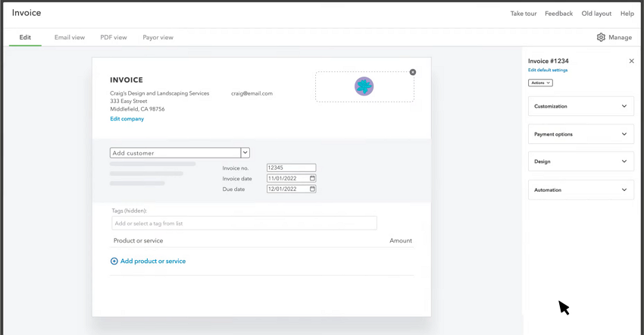This screenshot has width=644, height=335.
Task: Open Edit default settings link
Action: click(x=548, y=70)
